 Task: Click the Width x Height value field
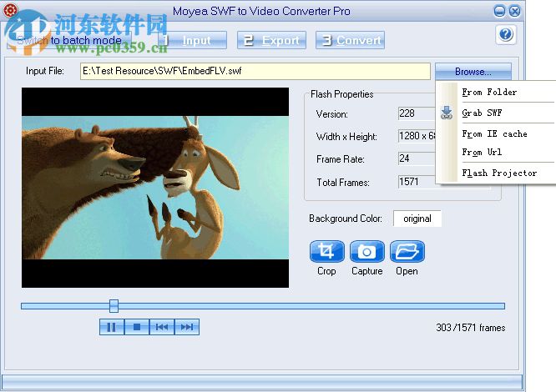(x=417, y=136)
